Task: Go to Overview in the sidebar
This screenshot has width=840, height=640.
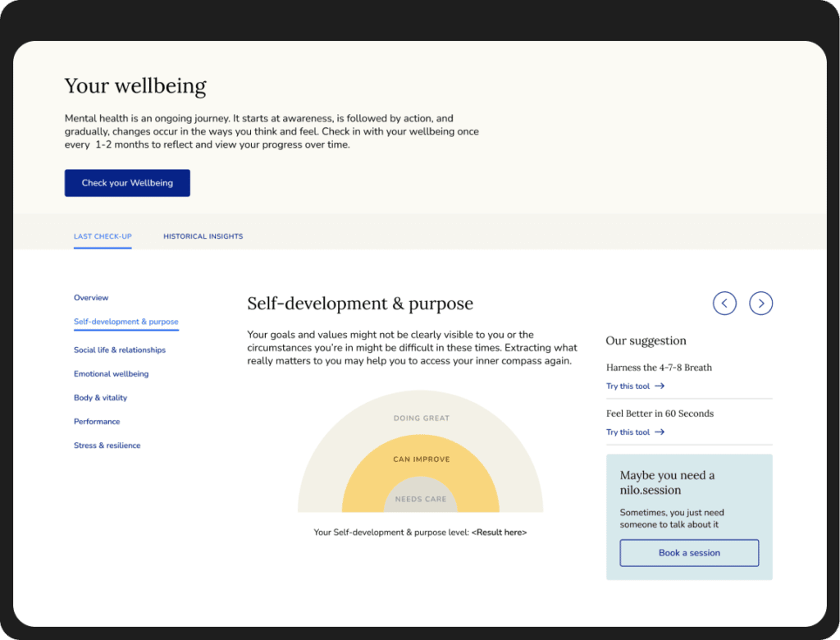Action: 91,298
